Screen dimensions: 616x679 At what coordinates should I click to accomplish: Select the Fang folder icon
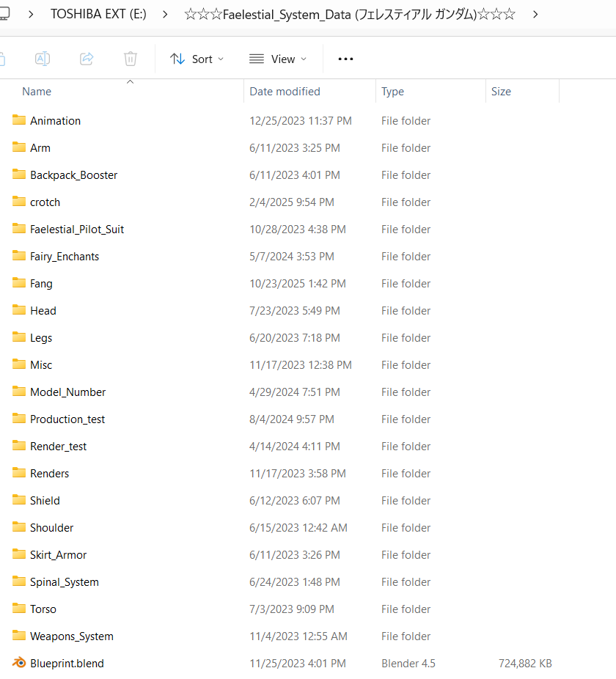[x=18, y=283]
